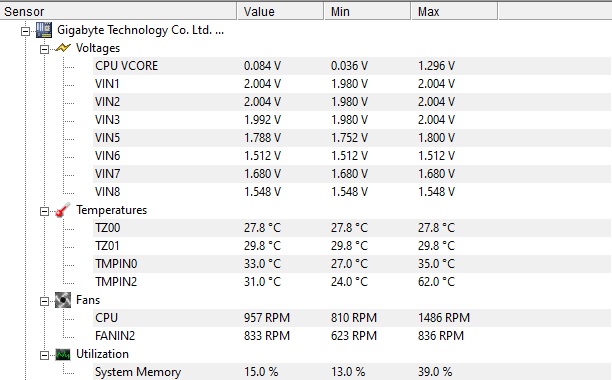Viewport: 612px width, 380px height.
Task: Sort by the Sensor column header
Action: click(118, 11)
